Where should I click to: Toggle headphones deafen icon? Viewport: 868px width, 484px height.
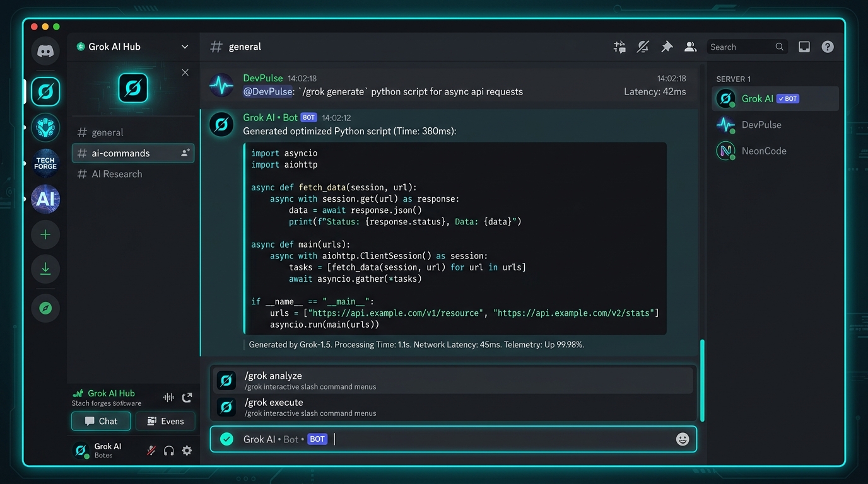pos(168,451)
